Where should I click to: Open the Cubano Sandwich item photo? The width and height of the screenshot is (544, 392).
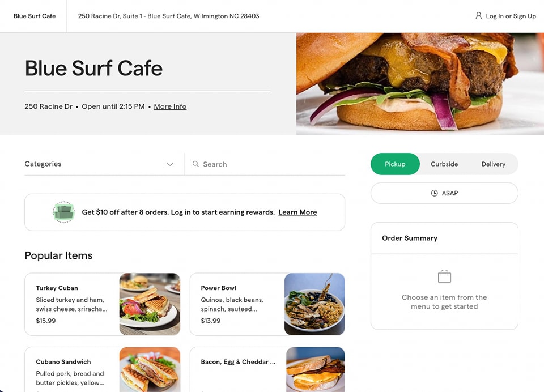(x=150, y=370)
